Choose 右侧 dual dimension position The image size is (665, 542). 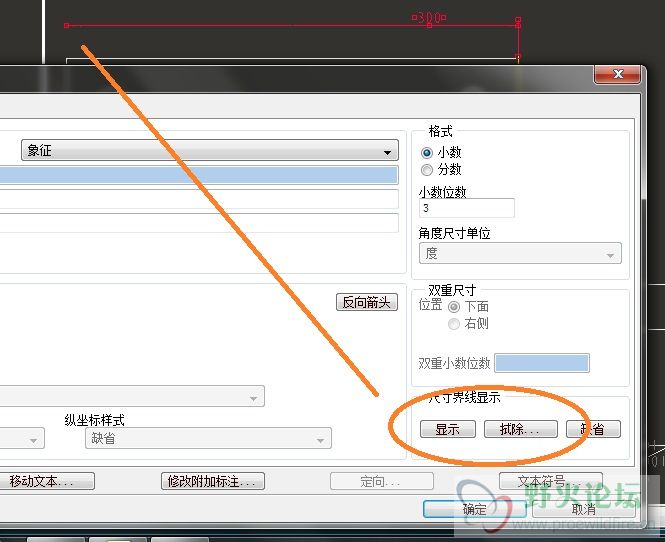point(454,324)
